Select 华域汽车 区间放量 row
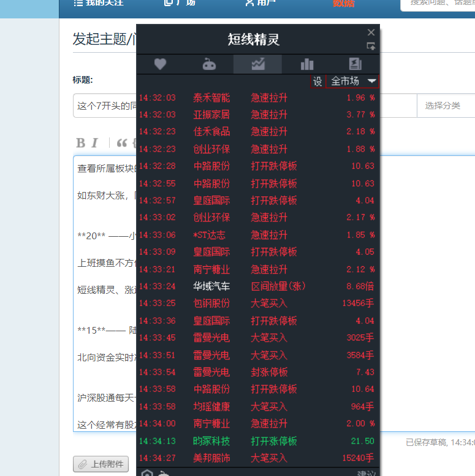The height and width of the screenshot is (476, 475). (257, 286)
